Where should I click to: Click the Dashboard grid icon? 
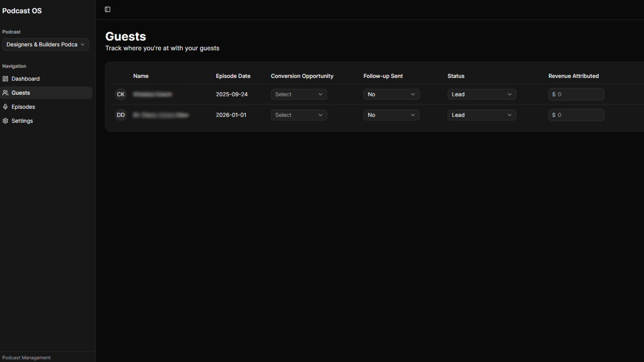(x=5, y=78)
